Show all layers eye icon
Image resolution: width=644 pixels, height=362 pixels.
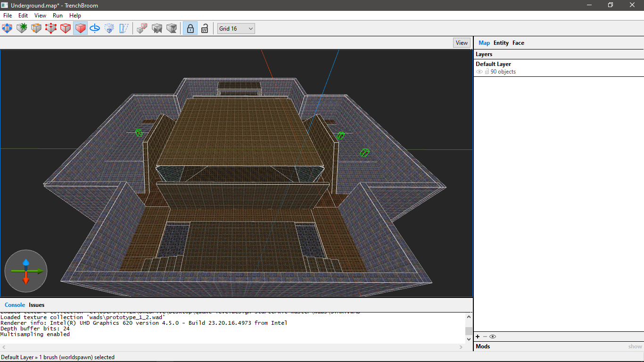point(493,337)
